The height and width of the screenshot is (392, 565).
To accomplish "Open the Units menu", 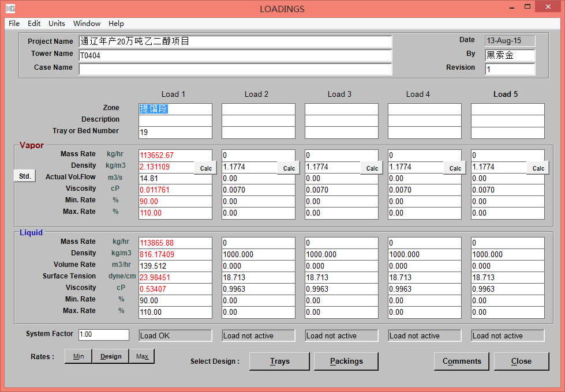I will click(57, 24).
